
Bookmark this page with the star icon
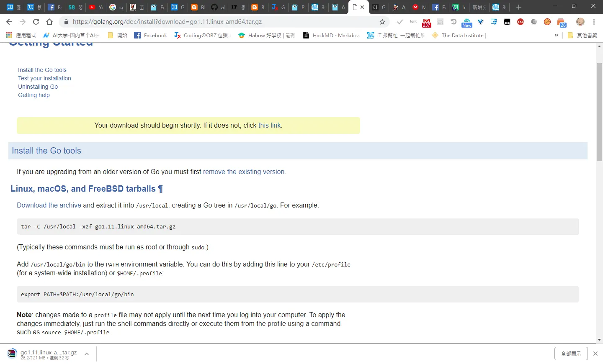382,22
